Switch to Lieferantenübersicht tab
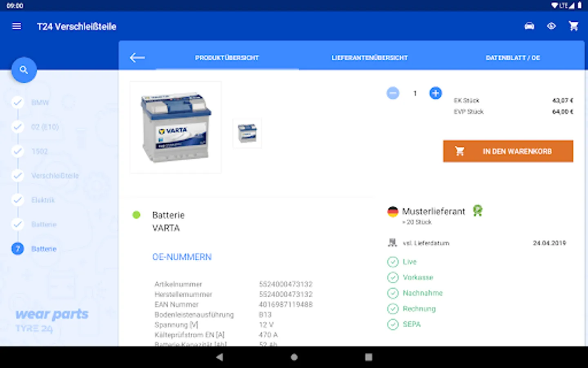The width and height of the screenshot is (588, 368). [x=370, y=58]
